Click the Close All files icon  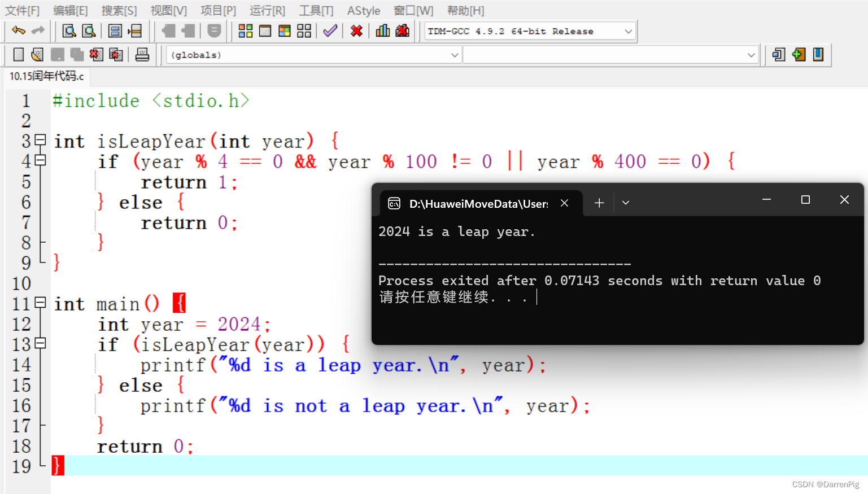[116, 54]
